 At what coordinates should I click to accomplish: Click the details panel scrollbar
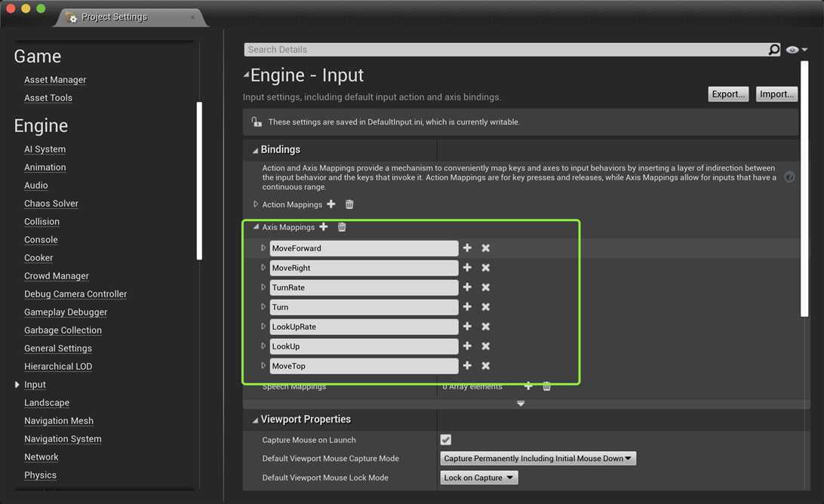click(x=804, y=189)
